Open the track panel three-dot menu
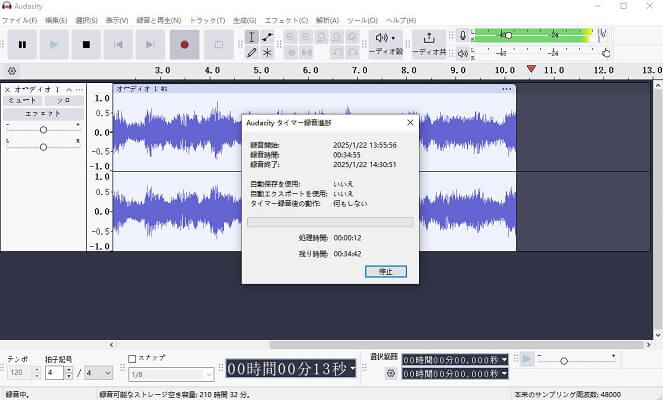 click(x=79, y=90)
